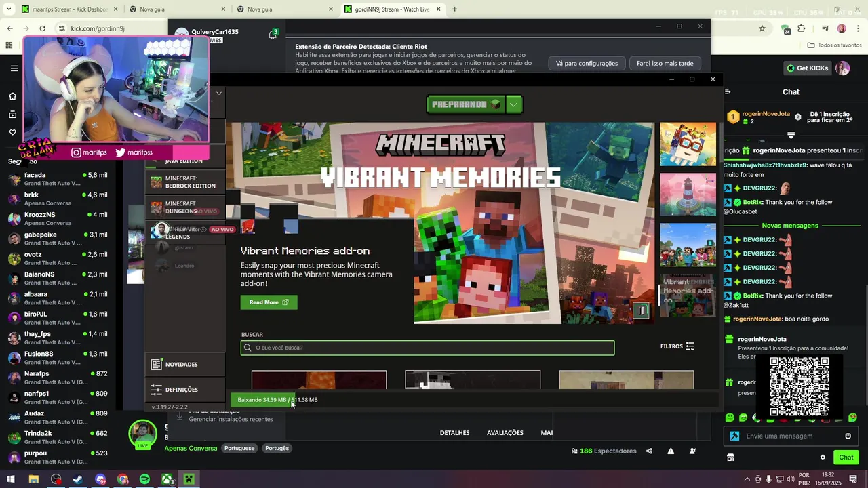Click the Kick user avatar next to Get KICKs
The height and width of the screenshot is (488, 868).
click(842, 68)
